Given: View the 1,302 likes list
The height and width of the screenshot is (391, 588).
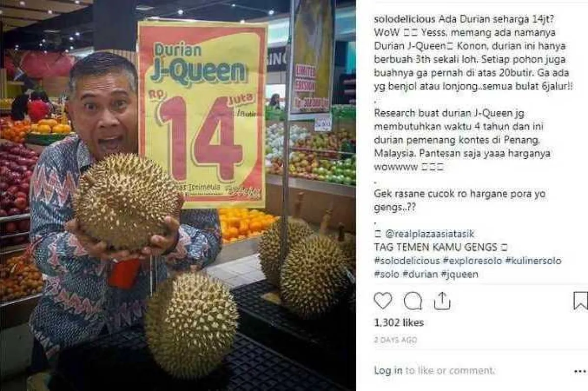Looking at the screenshot, I should (399, 322).
